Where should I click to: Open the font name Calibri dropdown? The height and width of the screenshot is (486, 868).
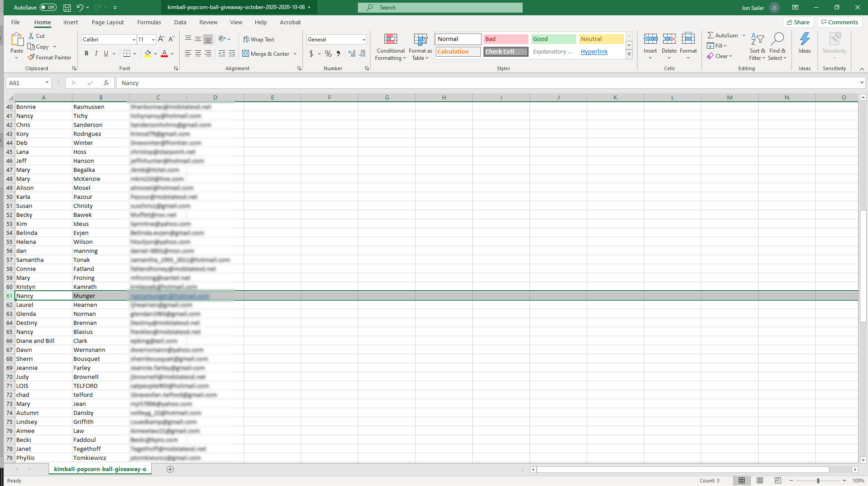coord(133,40)
